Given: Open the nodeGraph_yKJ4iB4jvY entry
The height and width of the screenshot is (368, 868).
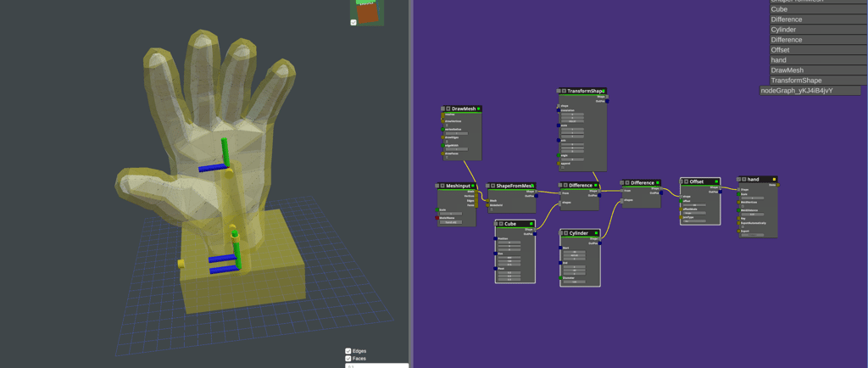Looking at the screenshot, I should (810, 91).
